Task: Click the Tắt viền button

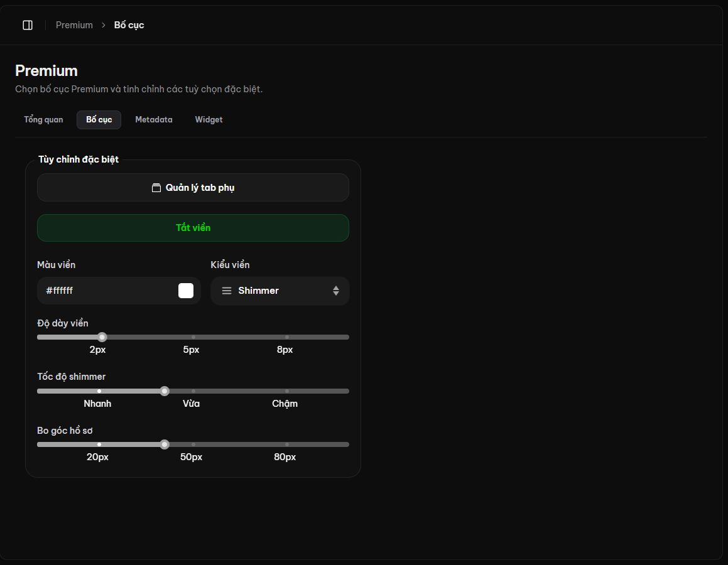Action: pyautogui.click(x=193, y=228)
